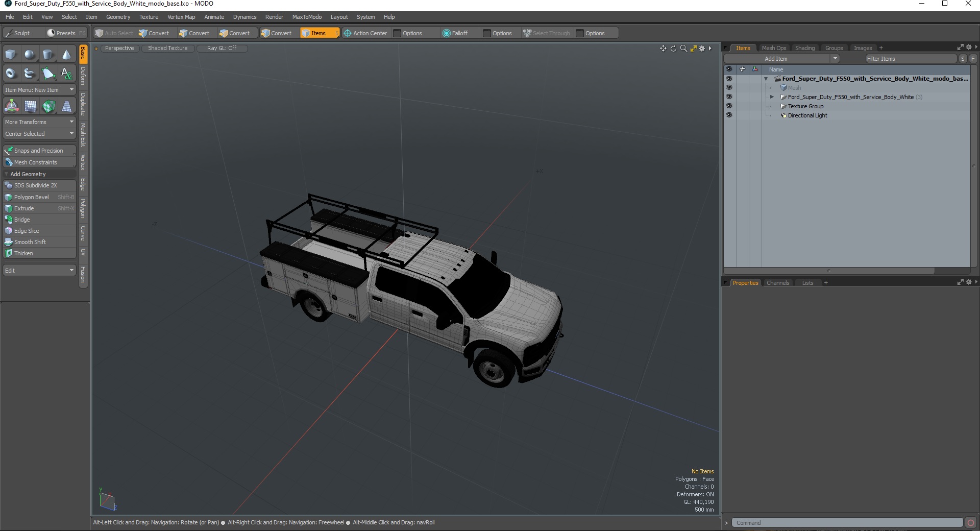The width and height of the screenshot is (980, 531).
Task: Open Items panel settings gear
Action: 969,47
